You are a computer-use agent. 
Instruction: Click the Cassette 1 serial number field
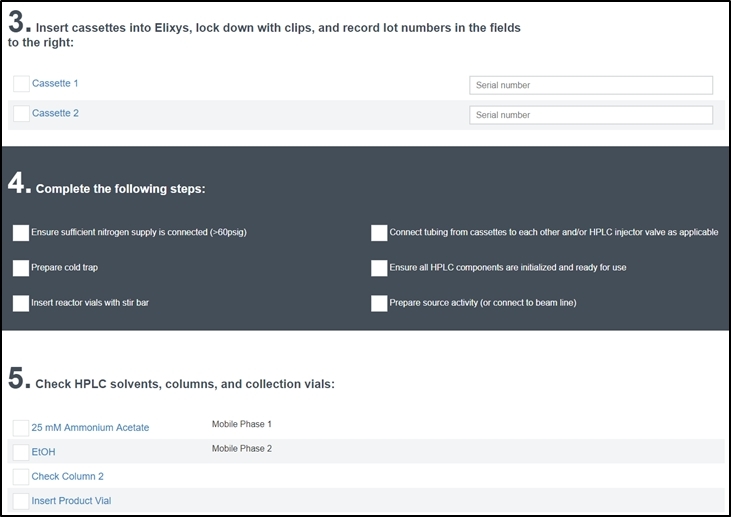[x=590, y=85]
